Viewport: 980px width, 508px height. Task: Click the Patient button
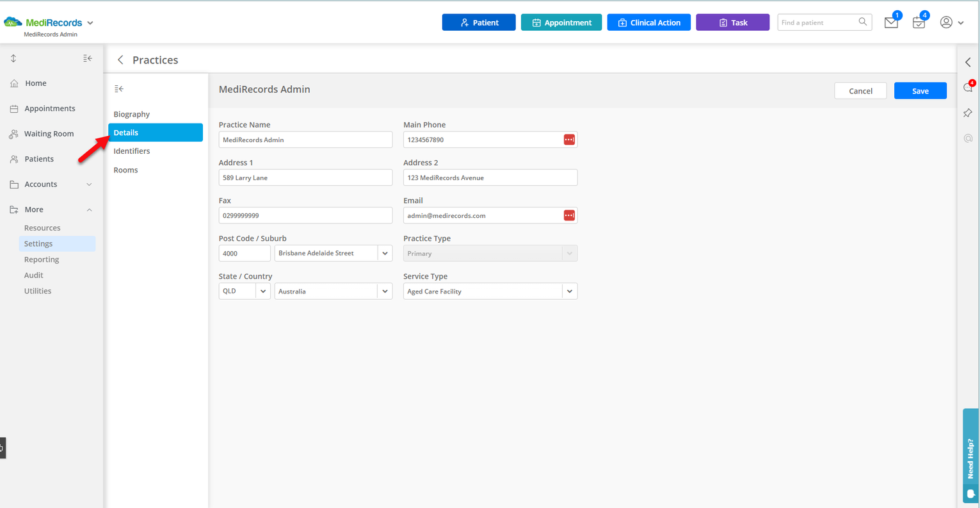(479, 22)
